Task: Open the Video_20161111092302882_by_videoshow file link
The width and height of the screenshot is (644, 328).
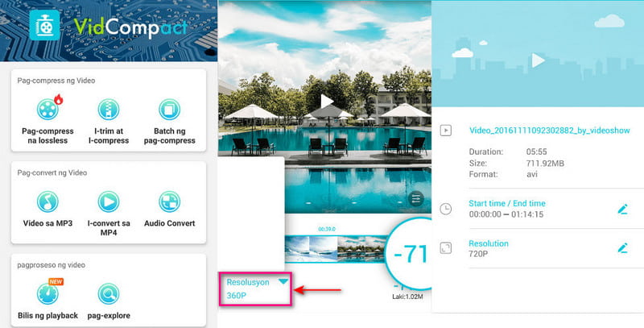Action: 549,130
